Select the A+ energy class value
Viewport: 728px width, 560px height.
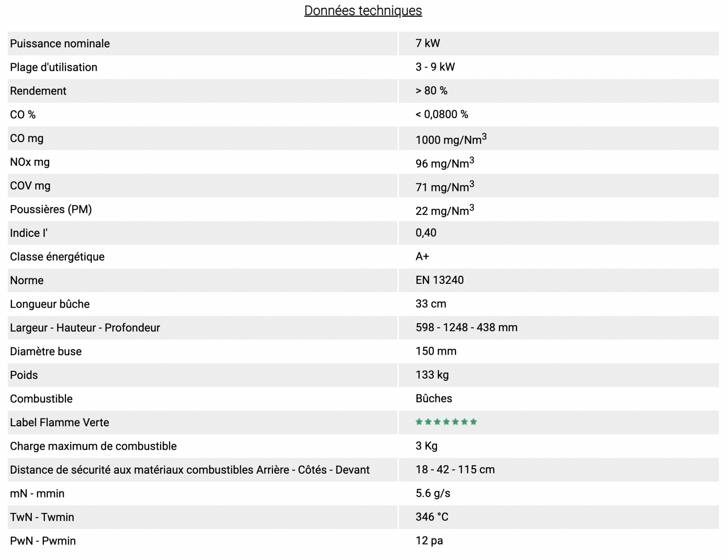pos(422,257)
